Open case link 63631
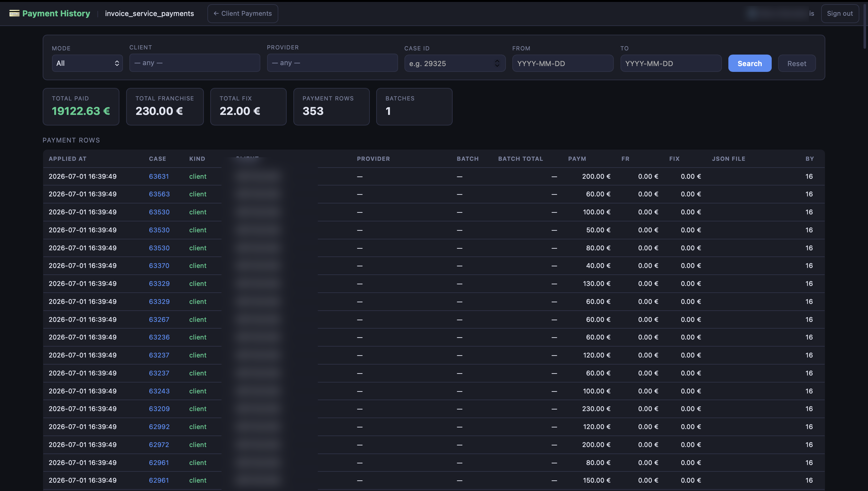 tap(159, 177)
